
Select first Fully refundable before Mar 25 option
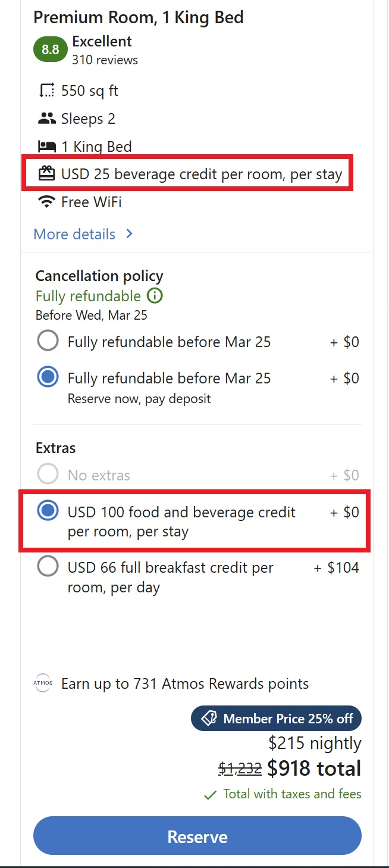coord(48,342)
